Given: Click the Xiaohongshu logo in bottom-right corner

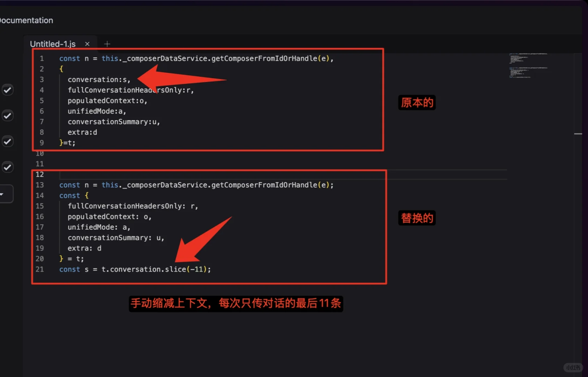Looking at the screenshot, I should (x=573, y=367).
